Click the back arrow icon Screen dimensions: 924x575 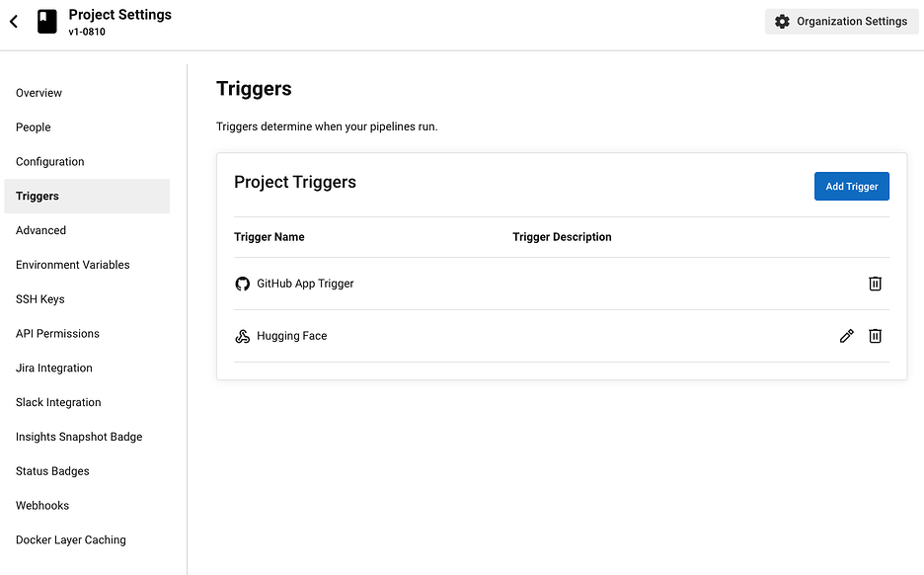[x=14, y=22]
